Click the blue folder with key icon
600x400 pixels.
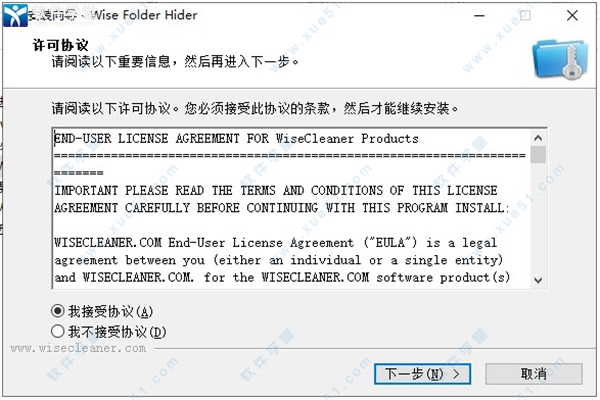tap(560, 60)
